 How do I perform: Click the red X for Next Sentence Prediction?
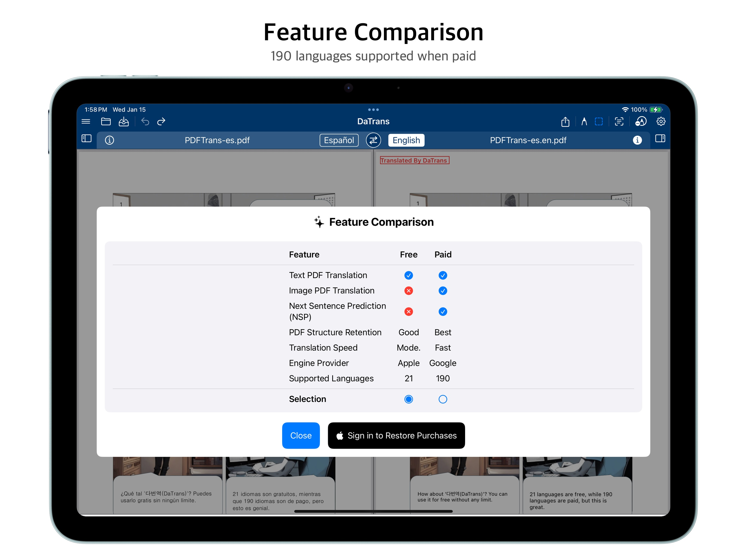click(x=408, y=311)
